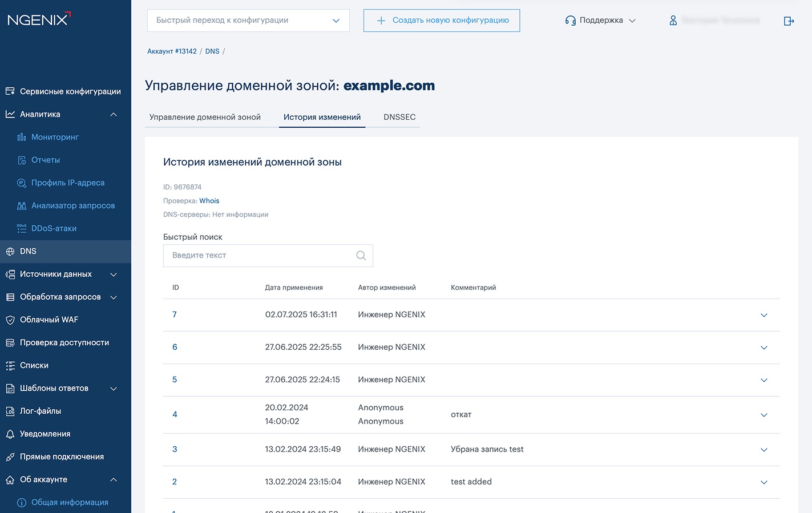Click the Log files icon
The width and height of the screenshot is (812, 513).
click(10, 411)
